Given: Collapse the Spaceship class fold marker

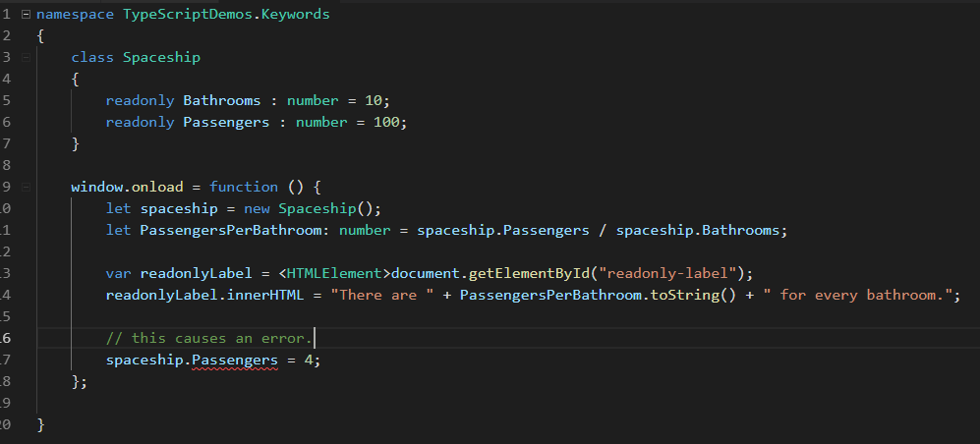Looking at the screenshot, I should click(x=26, y=58).
